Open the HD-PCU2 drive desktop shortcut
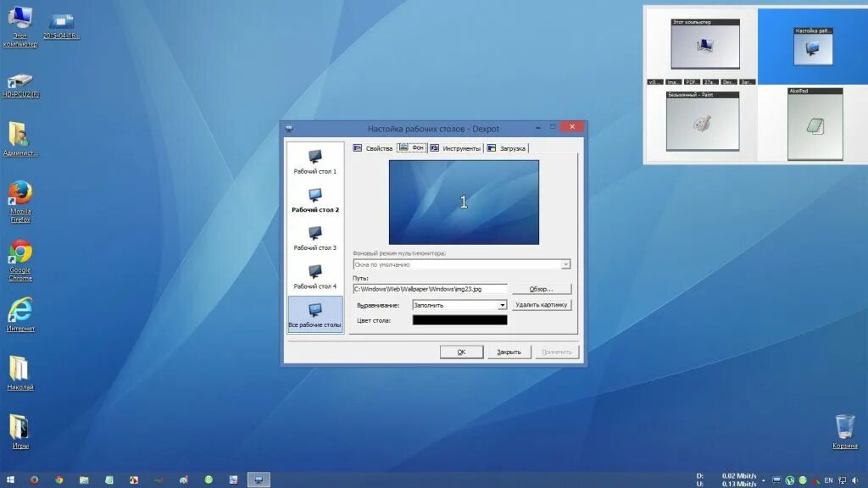Screen dimensions: 868x488 tap(20, 86)
